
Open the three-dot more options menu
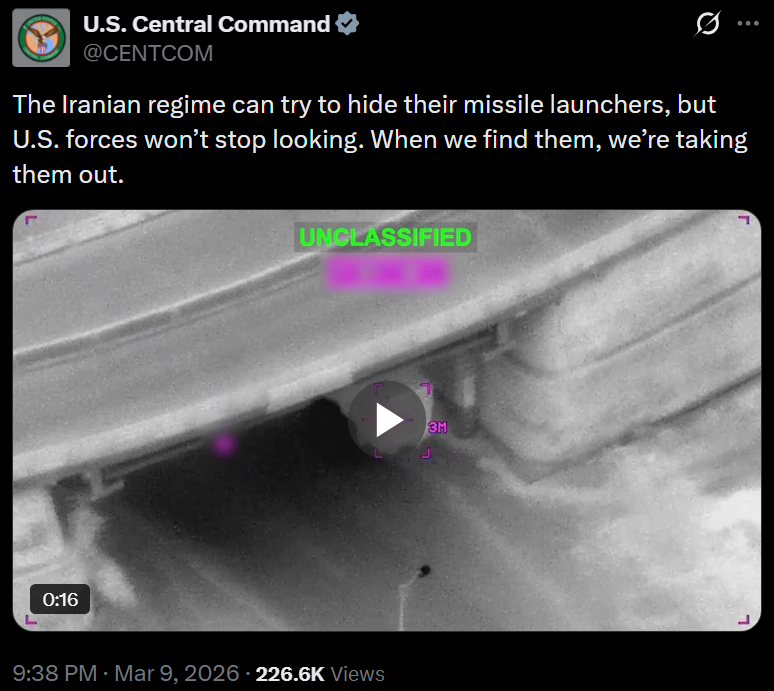click(748, 23)
